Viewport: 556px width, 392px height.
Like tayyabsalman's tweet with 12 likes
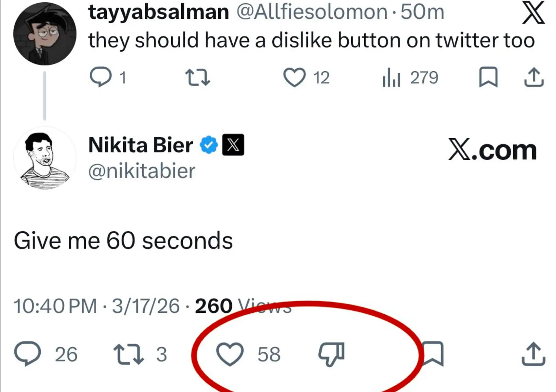point(294,78)
